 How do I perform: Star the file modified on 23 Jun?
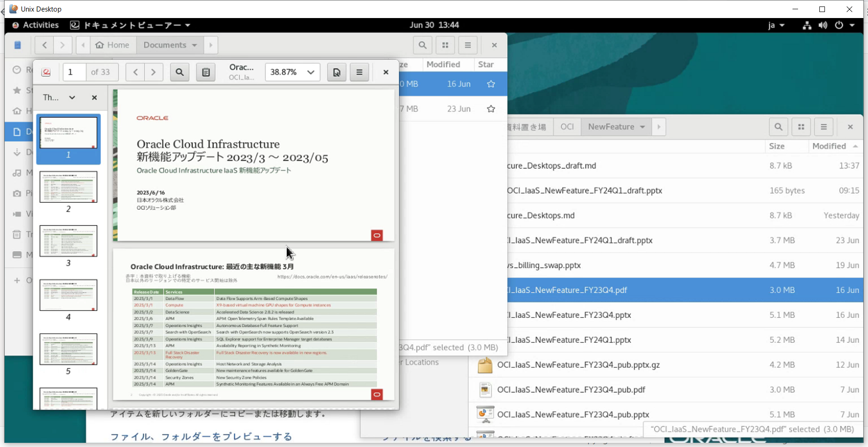491,108
